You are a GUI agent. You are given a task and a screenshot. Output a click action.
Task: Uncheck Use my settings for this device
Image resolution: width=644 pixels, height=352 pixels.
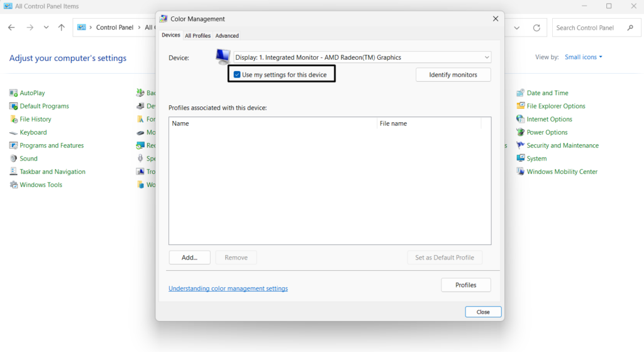(237, 74)
